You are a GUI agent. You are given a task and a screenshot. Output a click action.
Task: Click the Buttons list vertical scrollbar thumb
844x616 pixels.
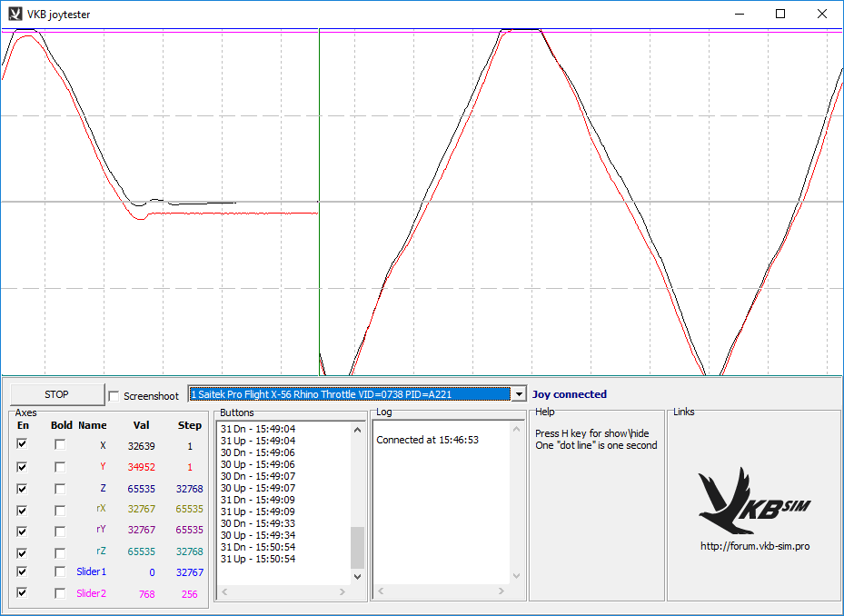tap(357, 547)
